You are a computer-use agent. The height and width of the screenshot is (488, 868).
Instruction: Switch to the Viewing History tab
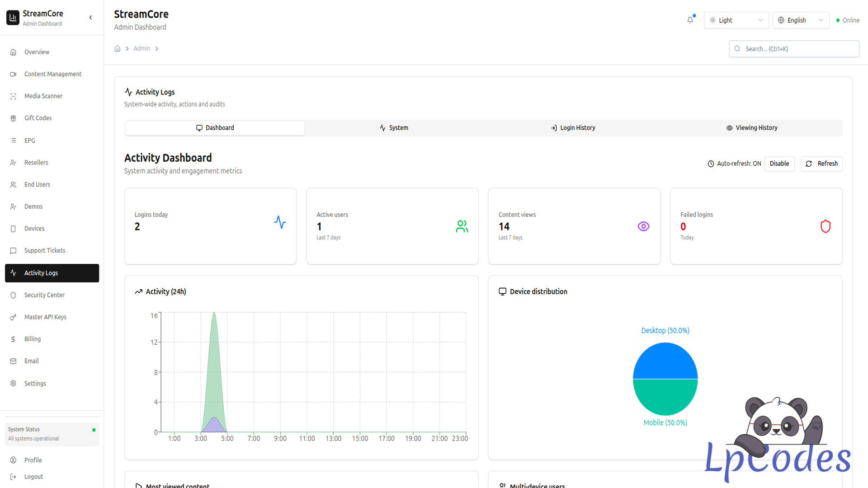[752, 128]
